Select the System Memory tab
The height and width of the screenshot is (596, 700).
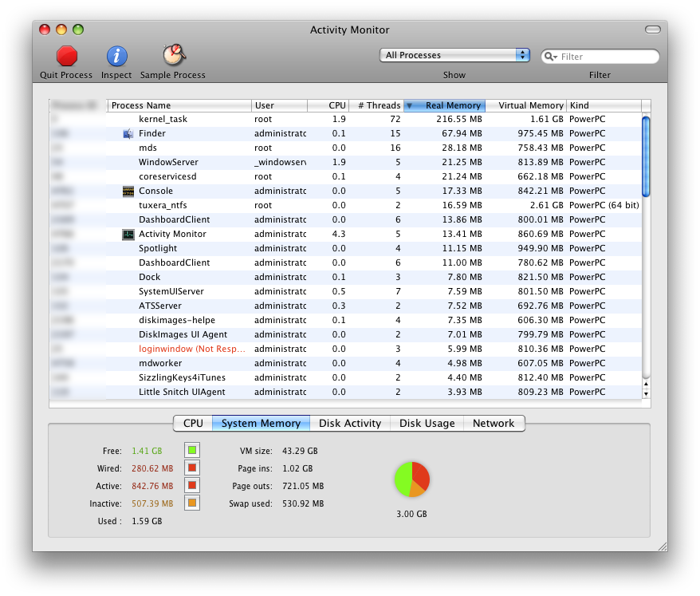[261, 423]
